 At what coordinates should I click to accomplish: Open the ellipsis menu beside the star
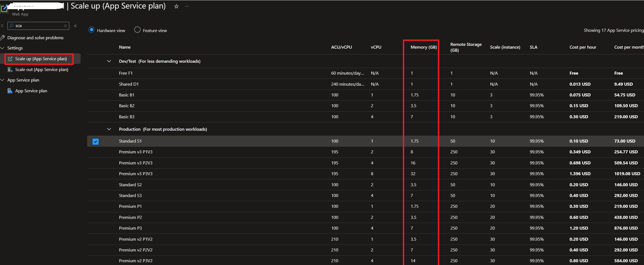(x=187, y=6)
